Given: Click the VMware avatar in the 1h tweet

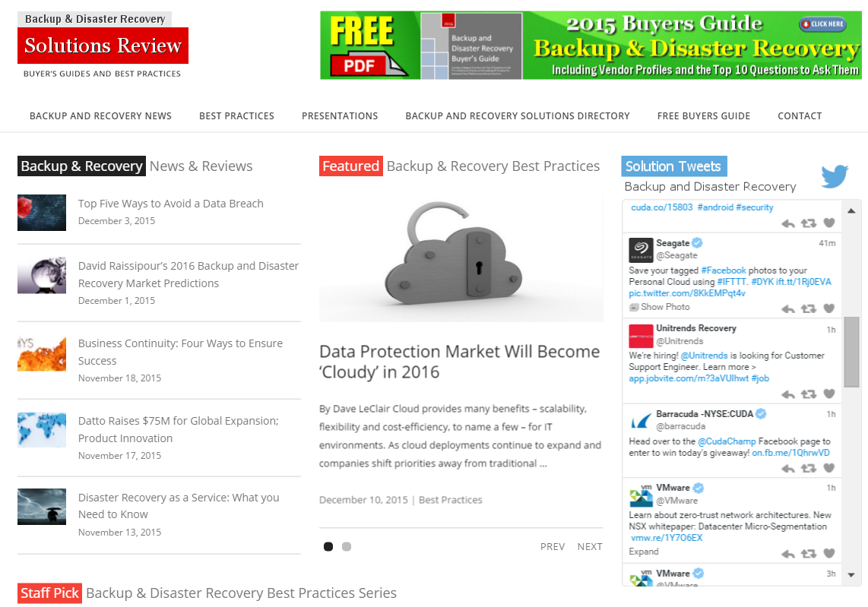Looking at the screenshot, I should (x=641, y=495).
